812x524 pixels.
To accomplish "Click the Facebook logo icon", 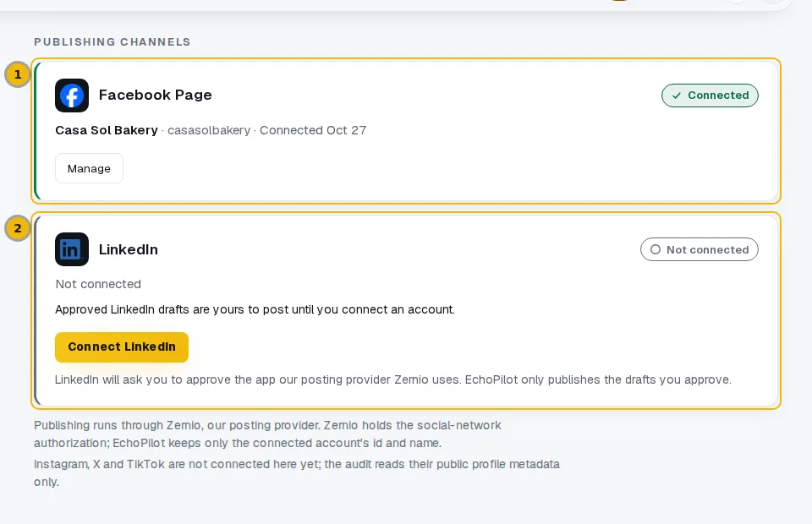I will click(72, 96).
